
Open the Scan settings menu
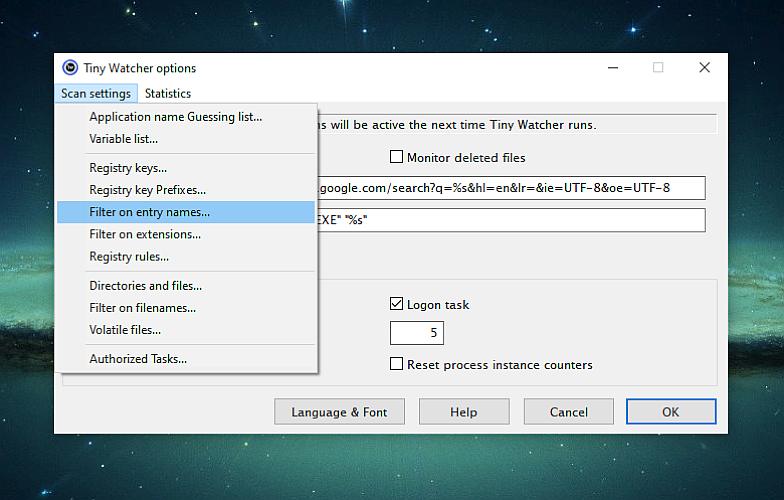[x=96, y=94]
